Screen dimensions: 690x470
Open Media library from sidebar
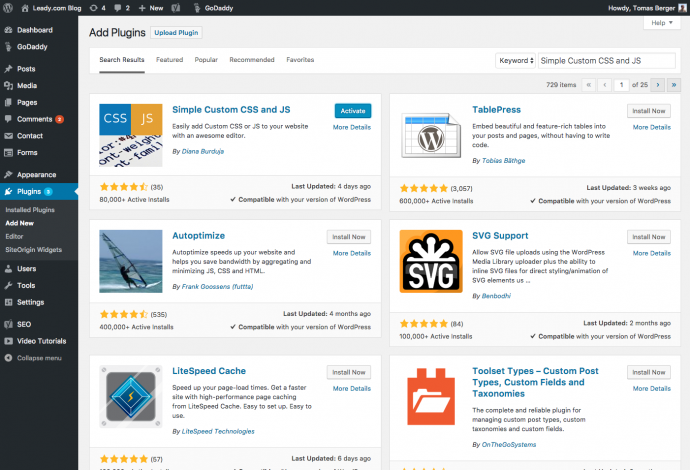tap(27, 85)
